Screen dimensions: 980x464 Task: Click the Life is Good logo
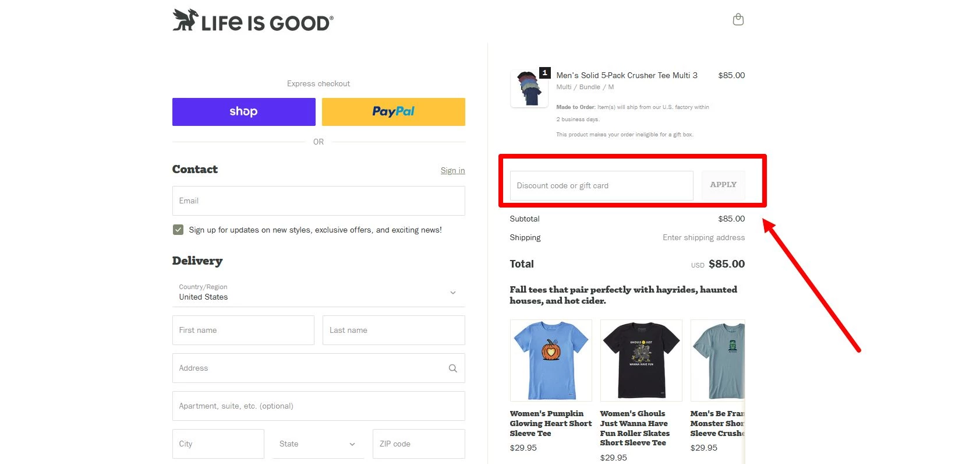coord(253,20)
